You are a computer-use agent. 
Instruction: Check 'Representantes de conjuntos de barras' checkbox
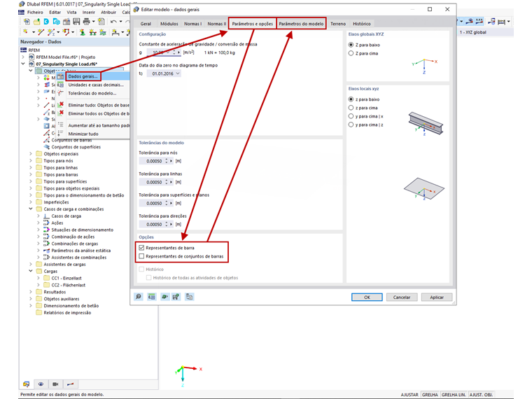(x=141, y=256)
